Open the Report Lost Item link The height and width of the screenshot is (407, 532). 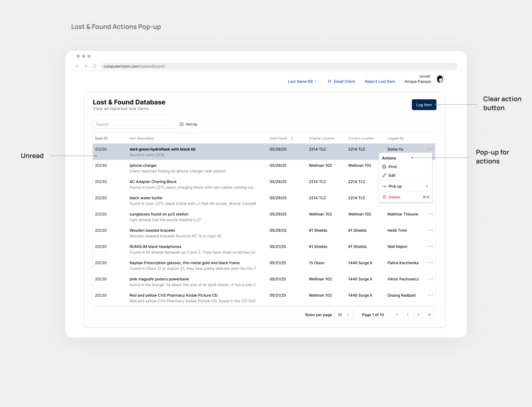click(x=380, y=81)
